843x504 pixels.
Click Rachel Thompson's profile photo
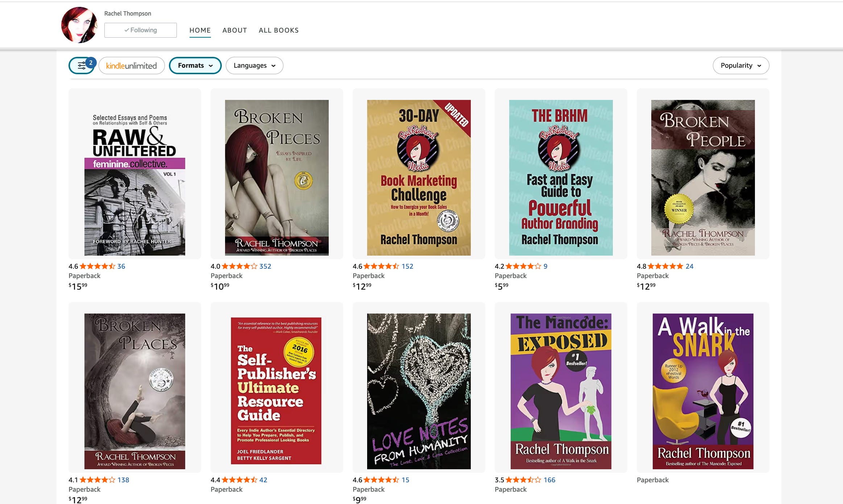point(79,25)
